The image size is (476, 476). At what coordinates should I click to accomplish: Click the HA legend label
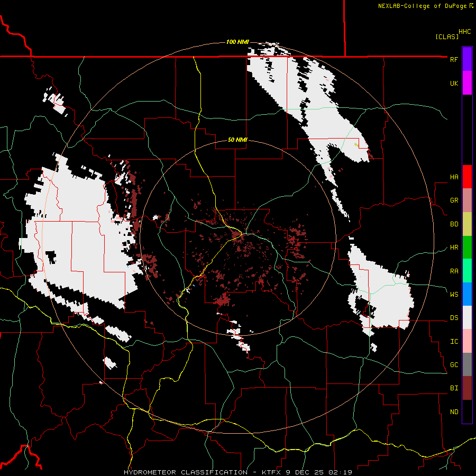tap(454, 177)
